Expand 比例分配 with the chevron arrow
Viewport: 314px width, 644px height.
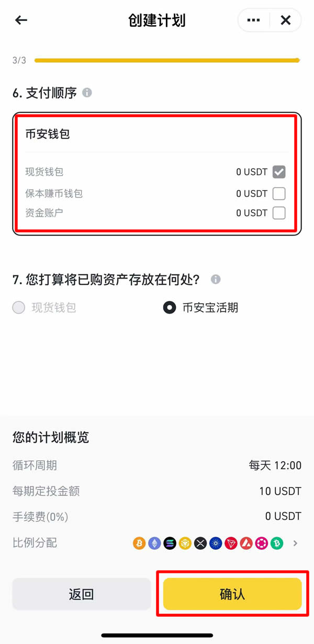296,543
